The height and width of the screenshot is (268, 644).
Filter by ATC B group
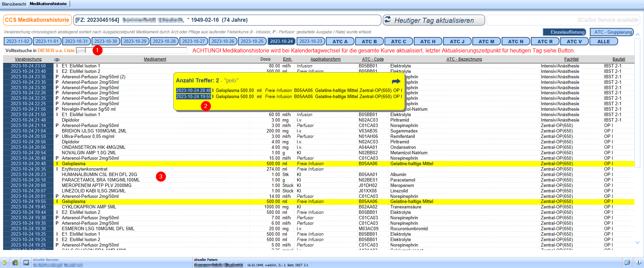click(x=369, y=42)
